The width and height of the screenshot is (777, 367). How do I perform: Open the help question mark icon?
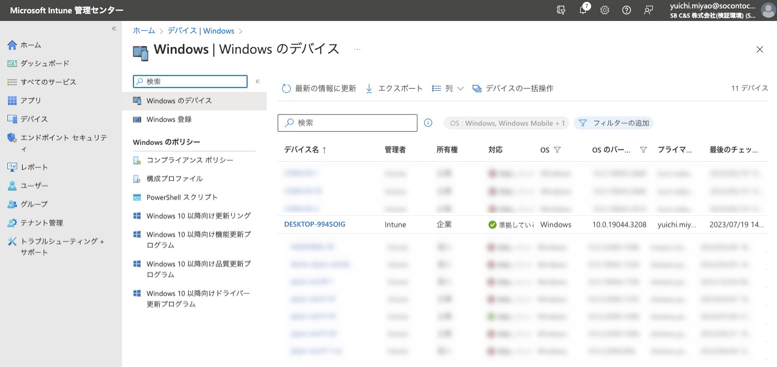[626, 10]
